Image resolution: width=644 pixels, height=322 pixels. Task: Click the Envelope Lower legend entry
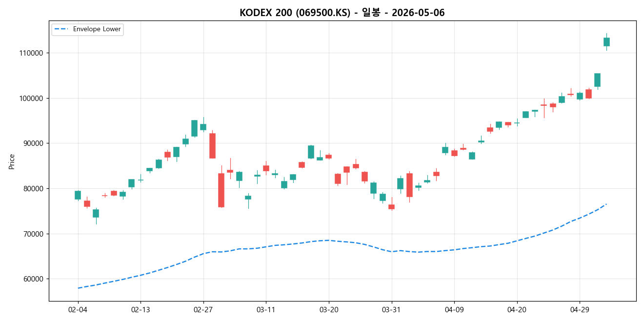pyautogui.click(x=87, y=29)
